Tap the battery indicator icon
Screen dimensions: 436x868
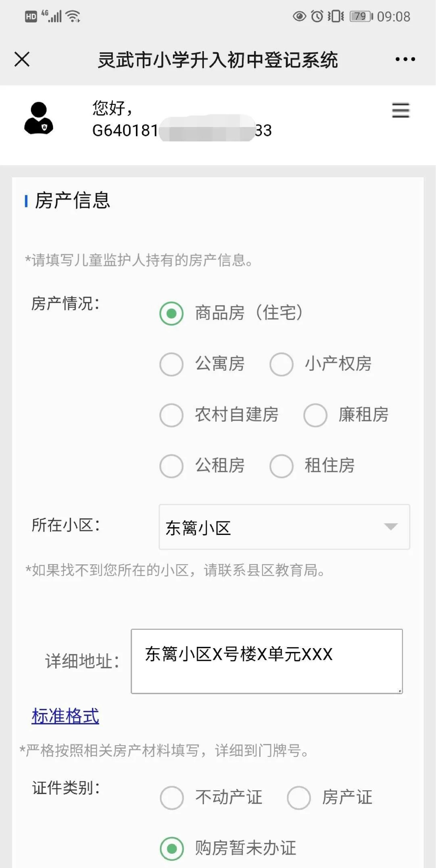coord(361,16)
